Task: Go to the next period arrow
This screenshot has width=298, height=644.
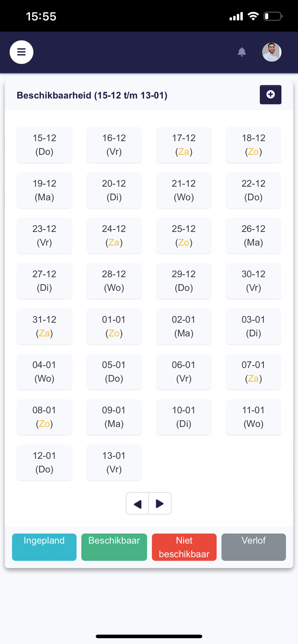Action: (x=160, y=503)
